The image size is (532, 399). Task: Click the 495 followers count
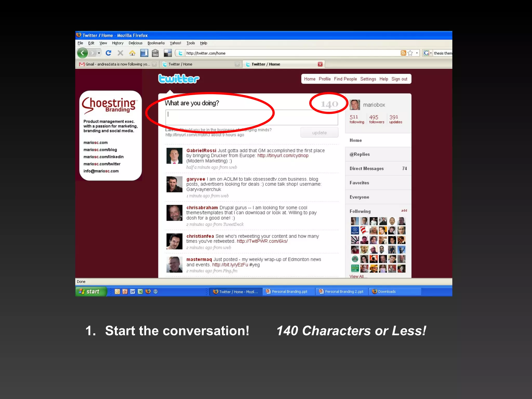pos(376,119)
